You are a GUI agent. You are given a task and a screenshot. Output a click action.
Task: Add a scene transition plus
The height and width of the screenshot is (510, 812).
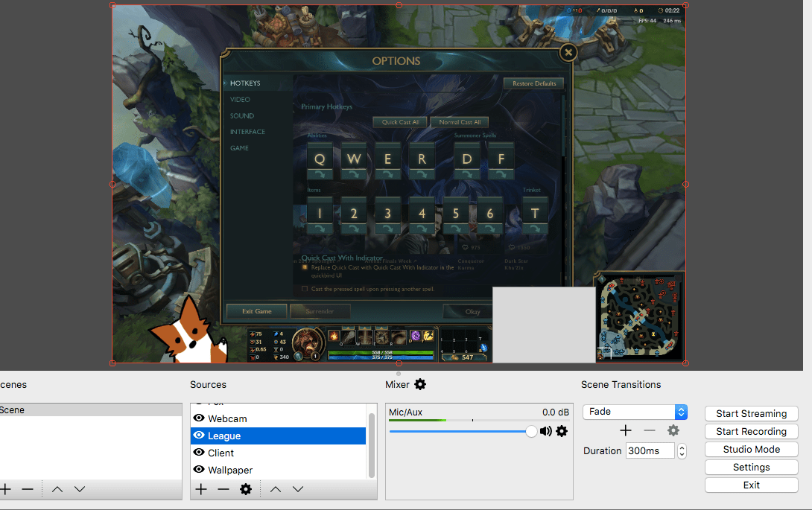(x=626, y=430)
